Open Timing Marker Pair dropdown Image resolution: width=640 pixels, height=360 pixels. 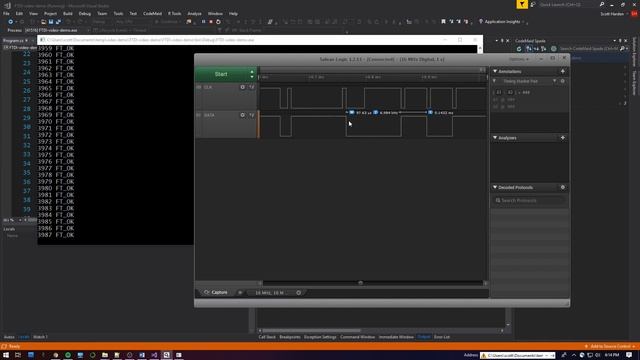[x=554, y=81]
